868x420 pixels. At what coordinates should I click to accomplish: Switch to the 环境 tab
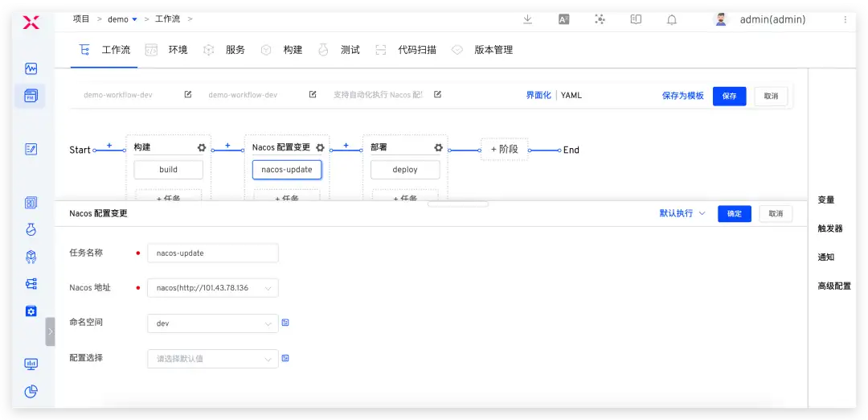point(166,50)
